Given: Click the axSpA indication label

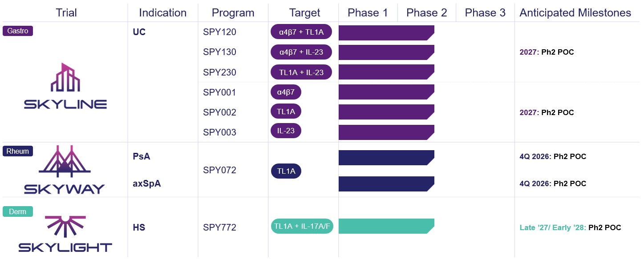Looking at the screenshot, I should click(x=146, y=183).
